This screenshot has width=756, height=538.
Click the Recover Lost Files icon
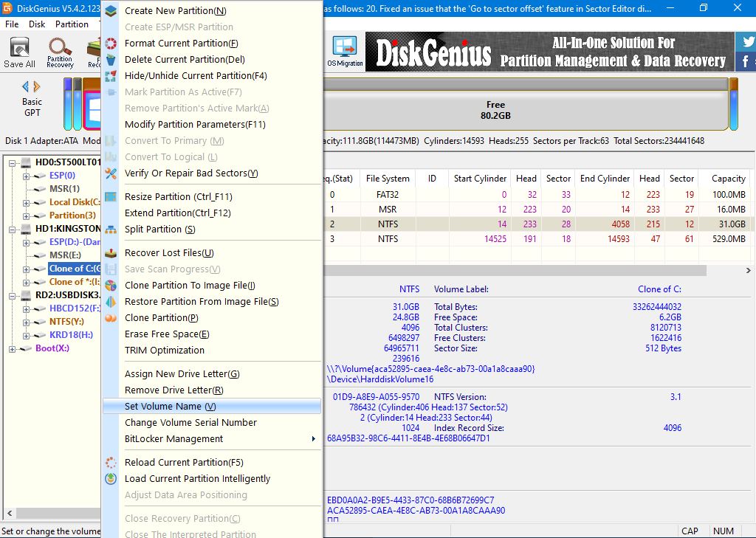(x=111, y=253)
